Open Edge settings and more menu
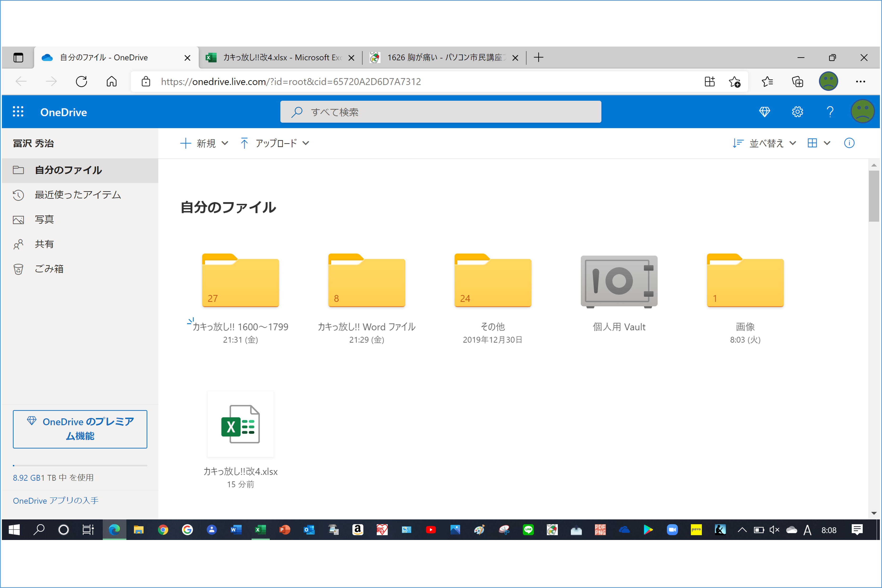This screenshot has width=882, height=588. click(x=860, y=81)
